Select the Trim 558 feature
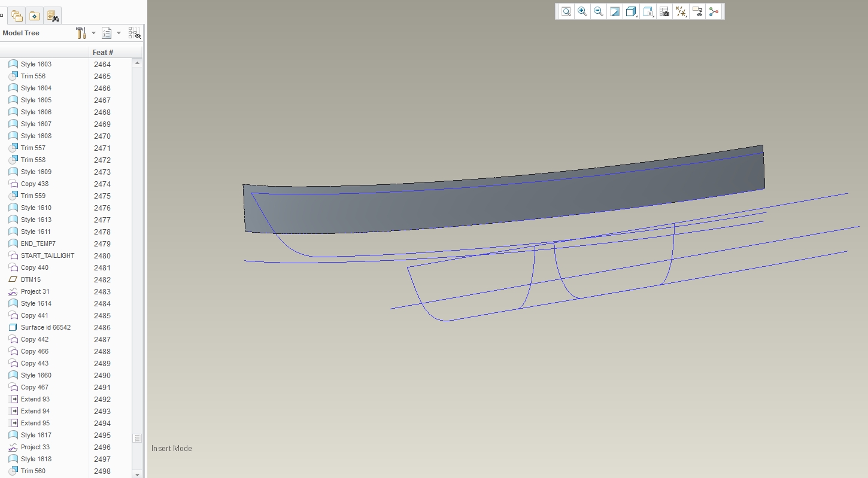Screen dimensions: 868x478 tap(33, 160)
